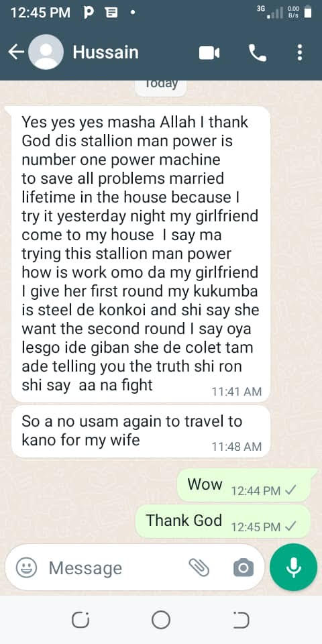Tap the paperclip attachment icon

[199, 568]
